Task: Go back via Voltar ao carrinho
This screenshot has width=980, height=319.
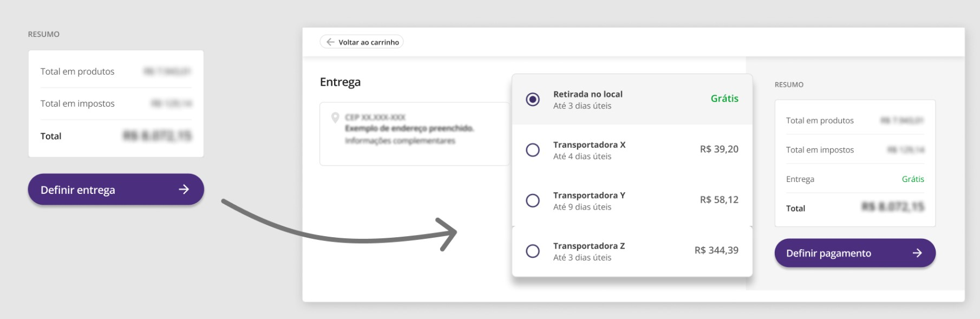Action: [x=368, y=42]
